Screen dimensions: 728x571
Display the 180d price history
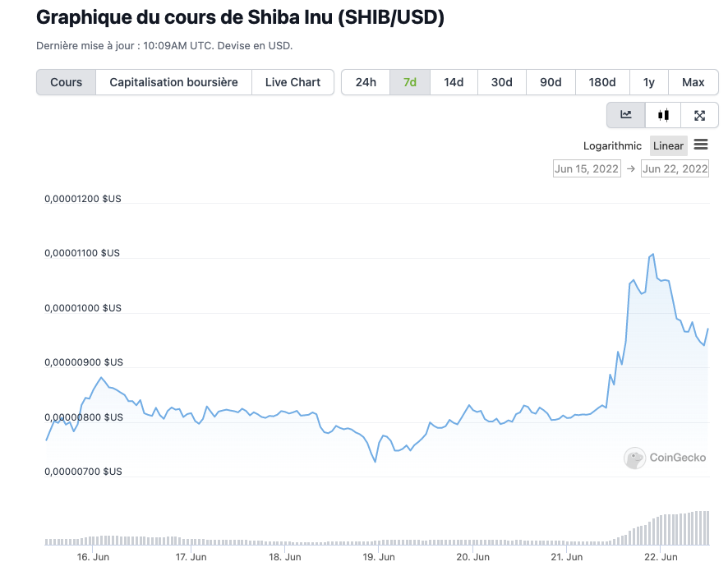[x=601, y=82]
